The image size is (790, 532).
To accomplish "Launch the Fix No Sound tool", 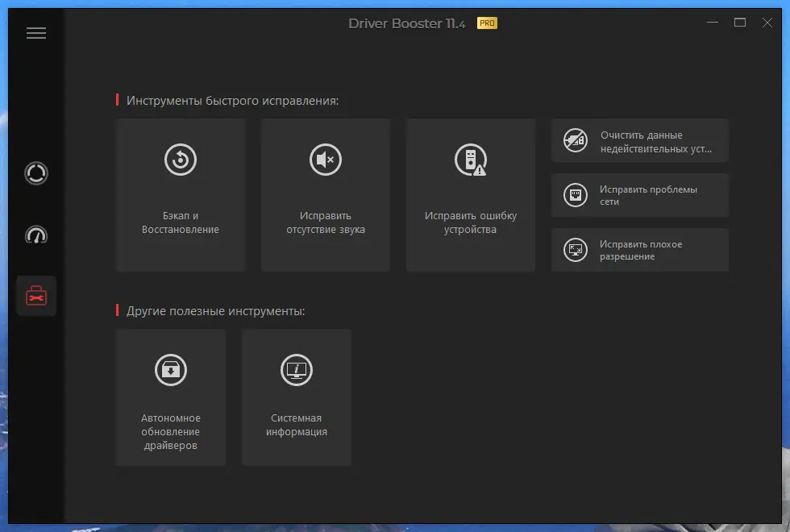I will click(x=326, y=193).
